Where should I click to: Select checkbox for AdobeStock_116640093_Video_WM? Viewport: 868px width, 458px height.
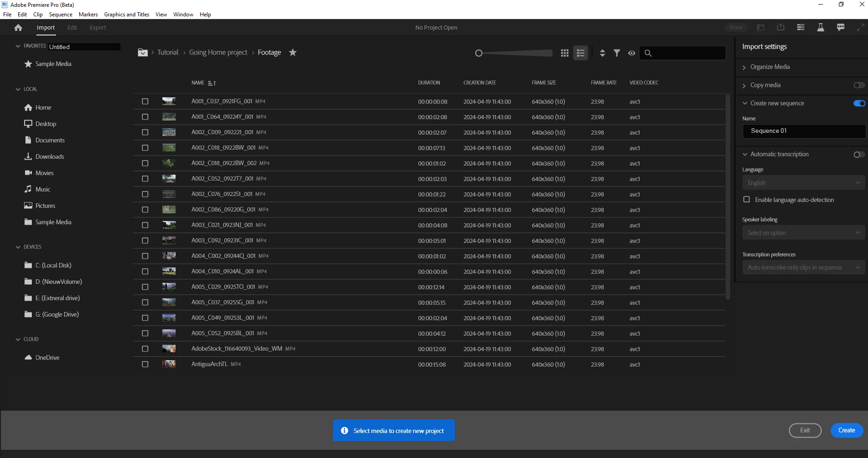point(145,349)
